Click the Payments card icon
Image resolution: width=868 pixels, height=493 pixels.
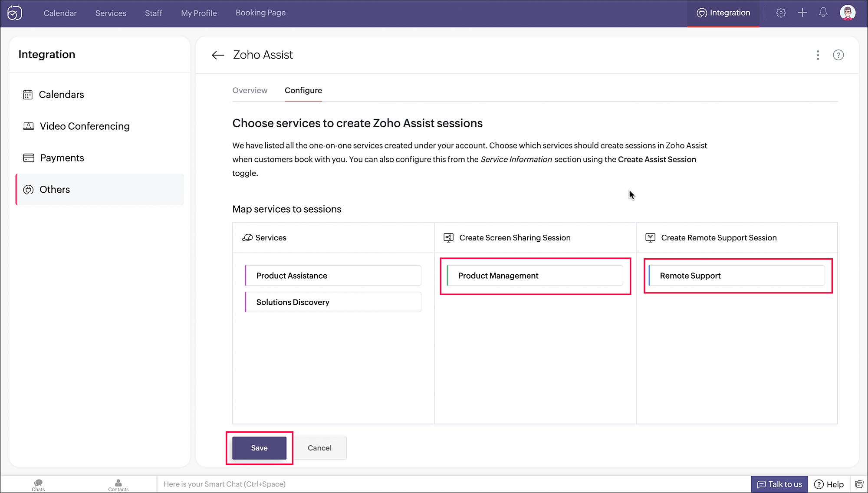[29, 158]
